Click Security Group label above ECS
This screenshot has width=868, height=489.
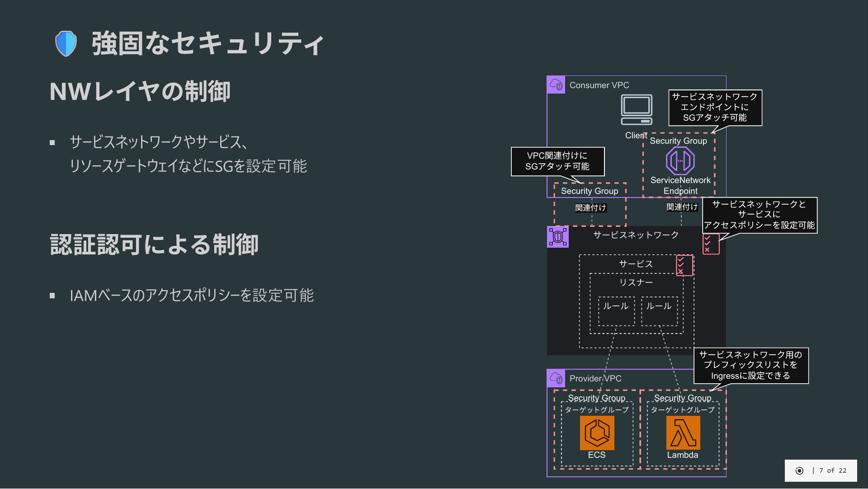click(597, 398)
